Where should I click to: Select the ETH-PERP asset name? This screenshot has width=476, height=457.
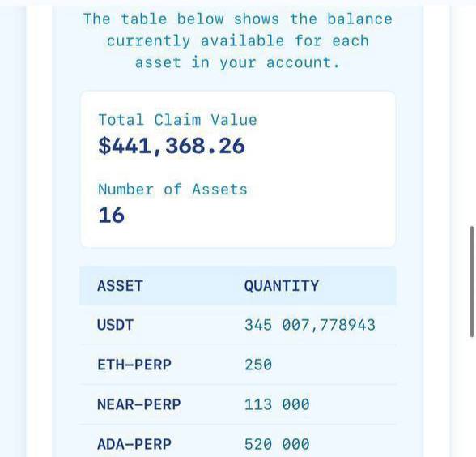[134, 365]
